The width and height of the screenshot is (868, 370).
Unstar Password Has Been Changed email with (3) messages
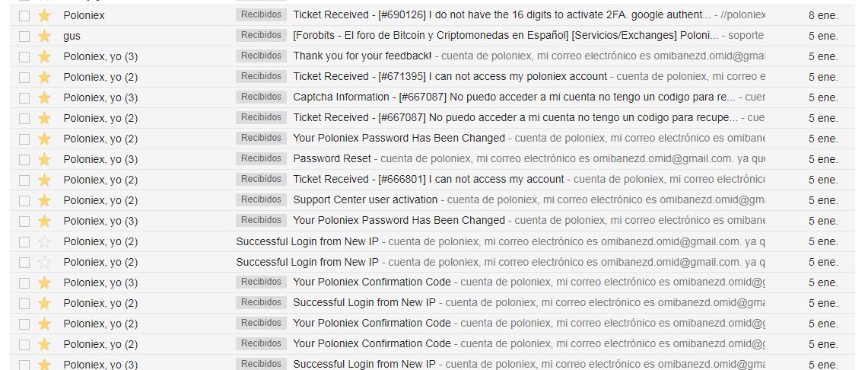(x=44, y=221)
